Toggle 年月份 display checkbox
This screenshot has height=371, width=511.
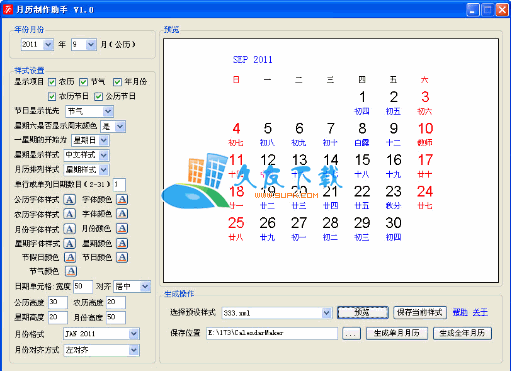click(117, 82)
